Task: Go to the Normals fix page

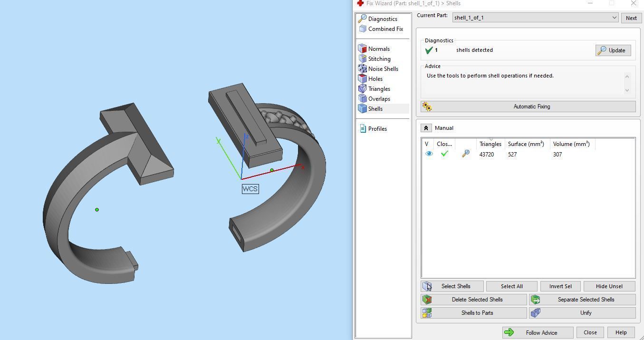Action: pos(379,49)
